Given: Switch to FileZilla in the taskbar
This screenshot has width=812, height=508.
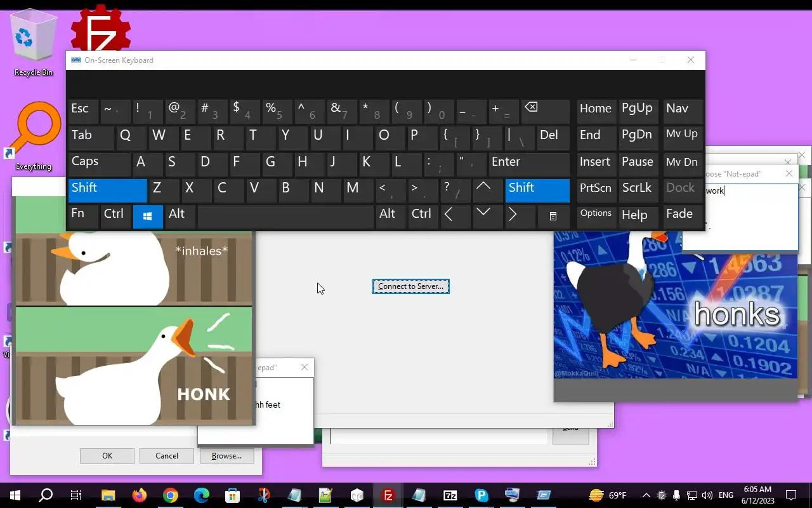Looking at the screenshot, I should click(388, 495).
